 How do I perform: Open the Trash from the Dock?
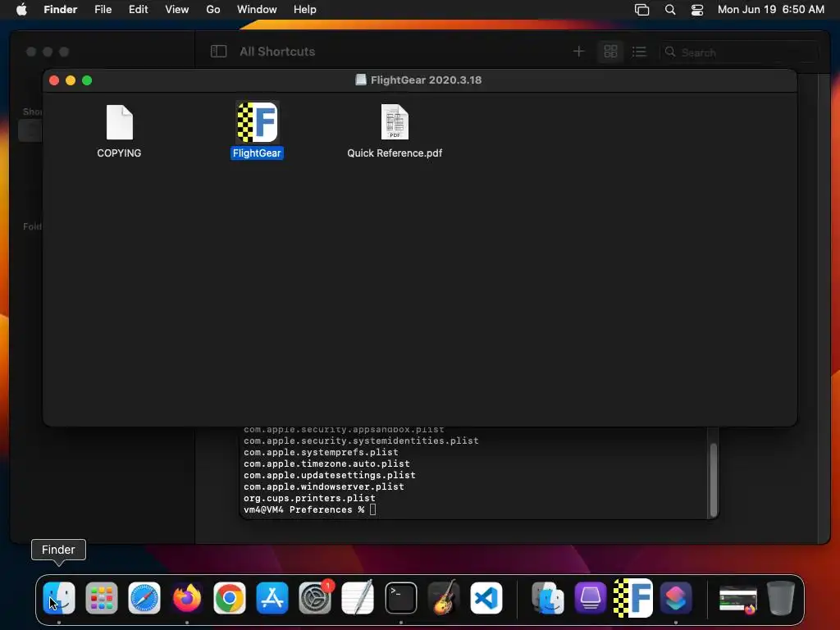[781, 598]
